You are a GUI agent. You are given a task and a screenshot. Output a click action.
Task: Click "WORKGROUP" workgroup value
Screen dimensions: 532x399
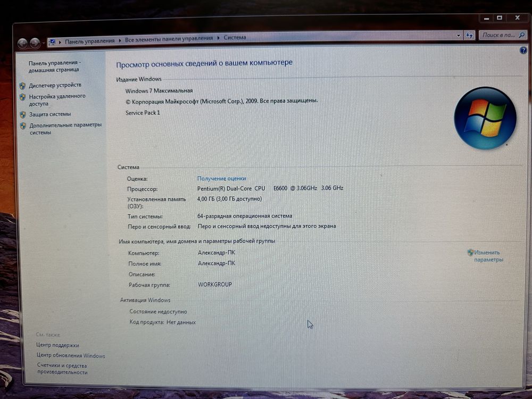[215, 284]
